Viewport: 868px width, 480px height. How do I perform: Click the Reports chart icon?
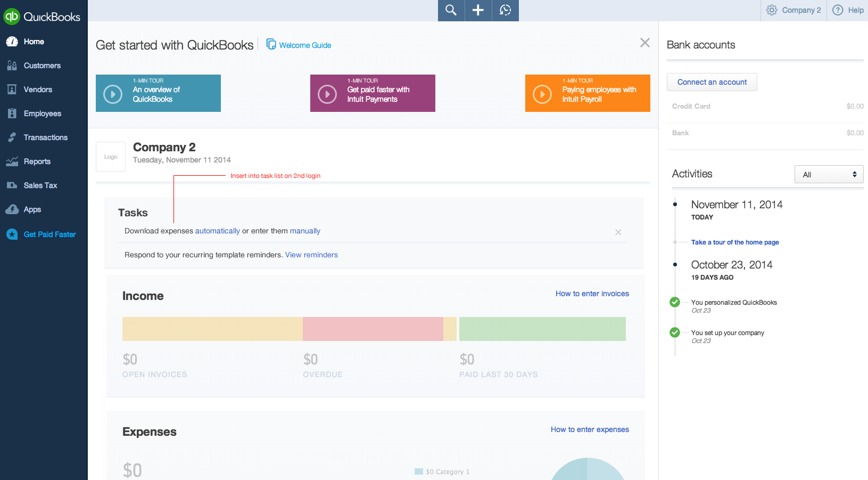(x=12, y=161)
